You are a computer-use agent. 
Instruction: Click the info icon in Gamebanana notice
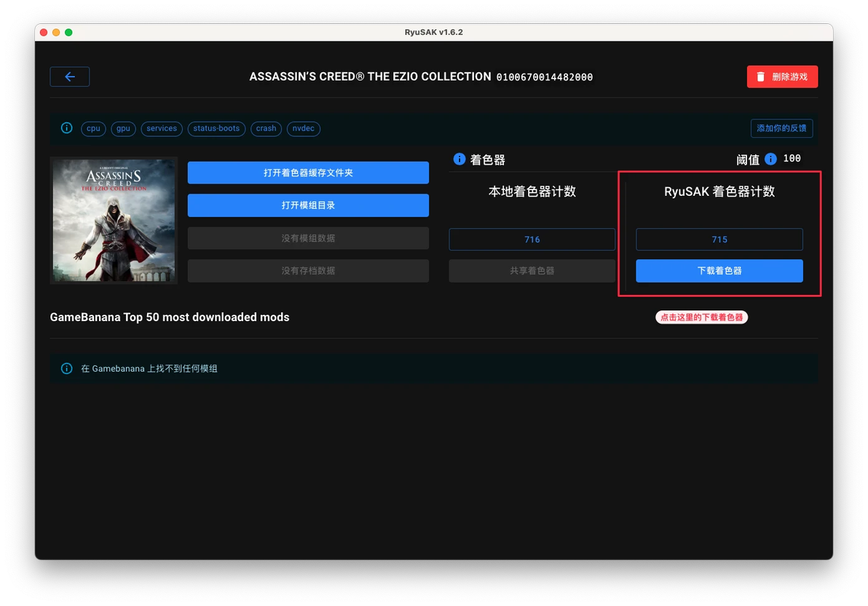(66, 369)
